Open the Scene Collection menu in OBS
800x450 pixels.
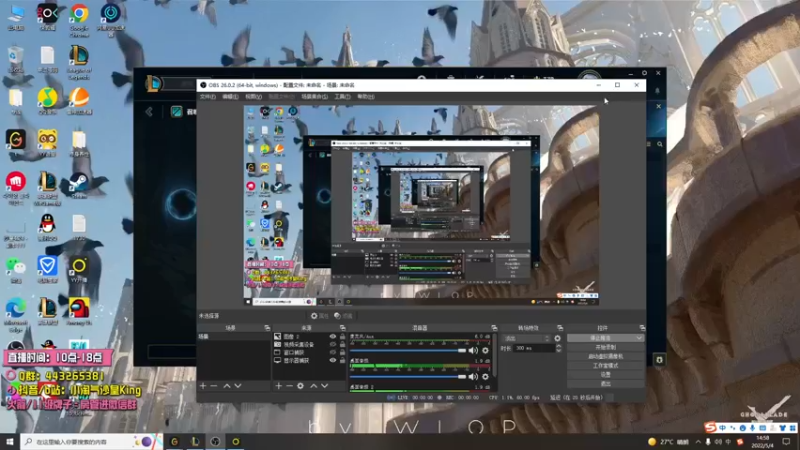click(314, 96)
